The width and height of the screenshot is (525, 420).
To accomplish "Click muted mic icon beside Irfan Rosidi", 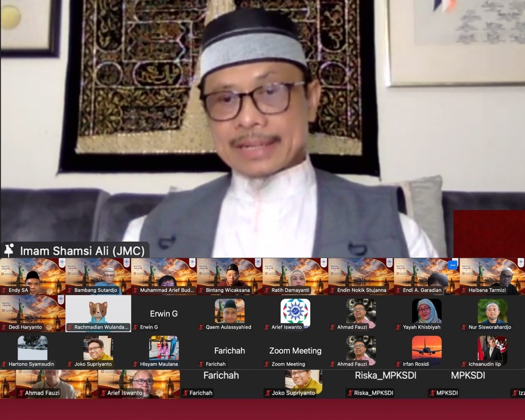I will pos(398,364).
